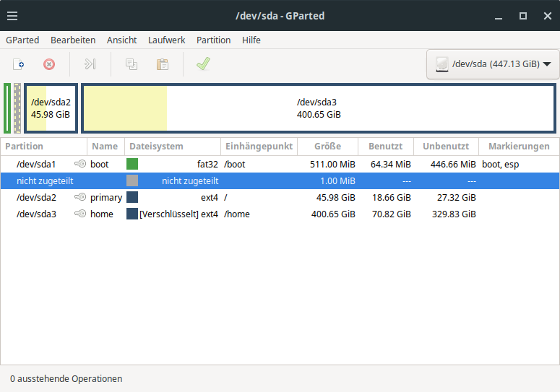Click the Dateisystem column header
The height and width of the screenshot is (392, 560).
[x=171, y=147]
